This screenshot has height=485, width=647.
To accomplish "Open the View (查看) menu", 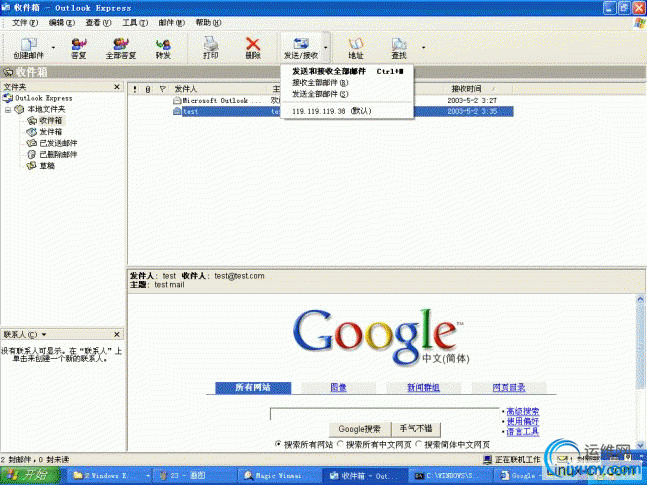I will point(98,23).
